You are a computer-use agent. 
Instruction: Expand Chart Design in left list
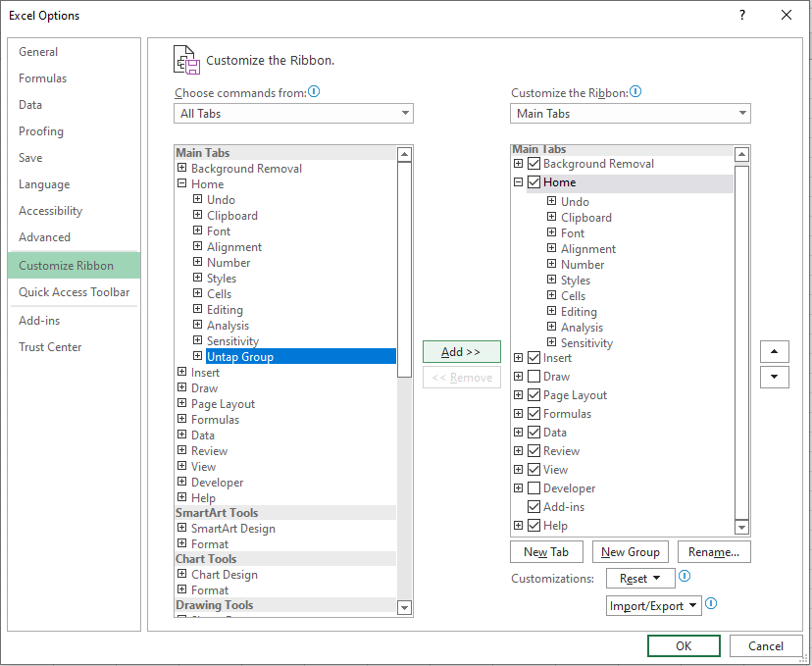(181, 574)
